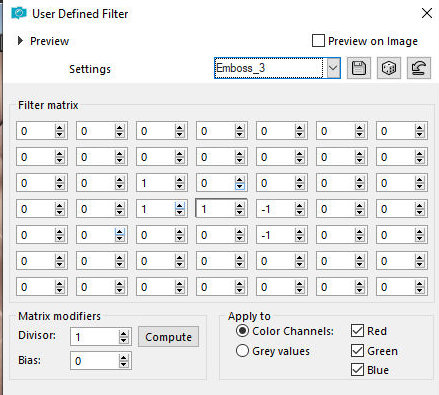The width and height of the screenshot is (439, 395).
Task: Click the Emboss_3 preset name field
Action: tap(269, 68)
